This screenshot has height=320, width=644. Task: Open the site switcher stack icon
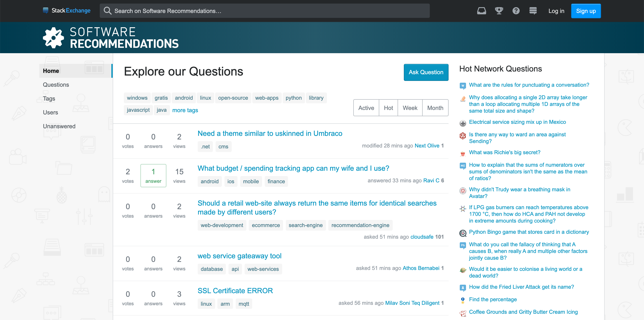(533, 11)
